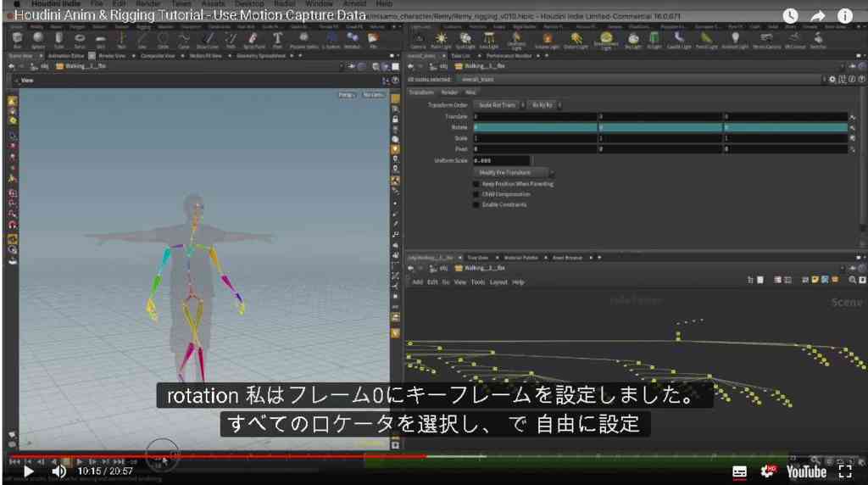Screen dimensions: 868x485
Task: Add a Sky Light from the shelf
Action: 632,40
